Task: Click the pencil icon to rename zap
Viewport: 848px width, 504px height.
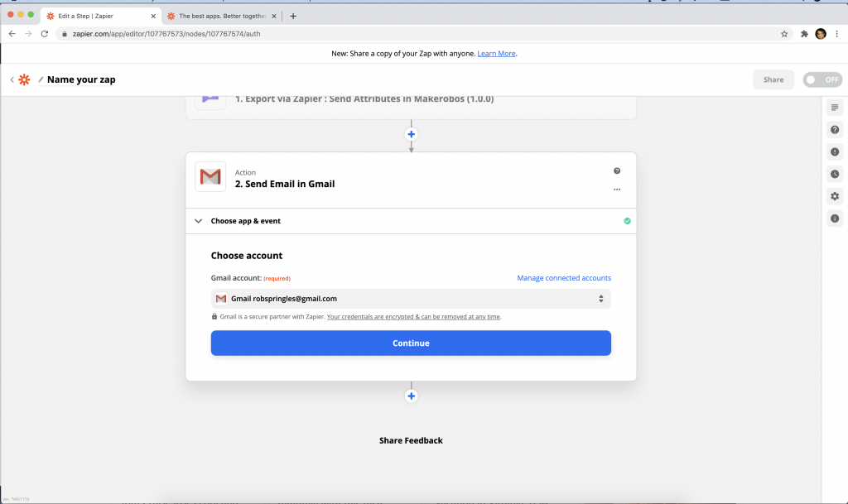Action: (41, 79)
